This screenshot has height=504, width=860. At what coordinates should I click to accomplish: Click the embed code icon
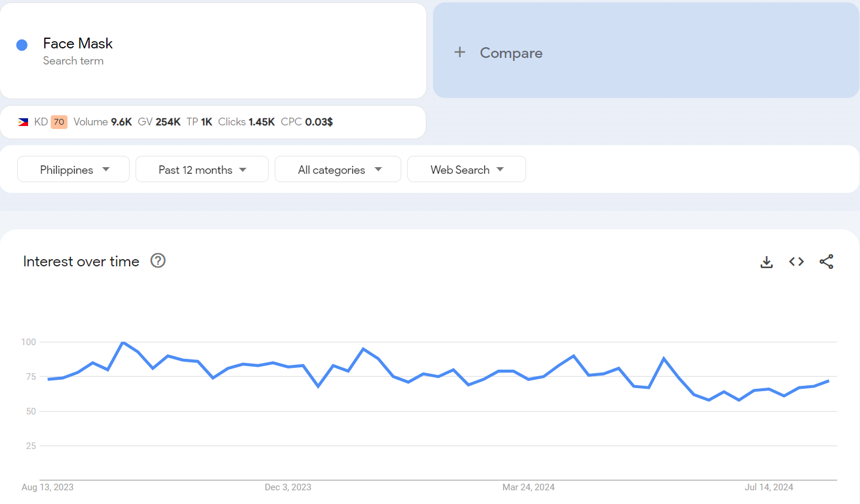796,262
